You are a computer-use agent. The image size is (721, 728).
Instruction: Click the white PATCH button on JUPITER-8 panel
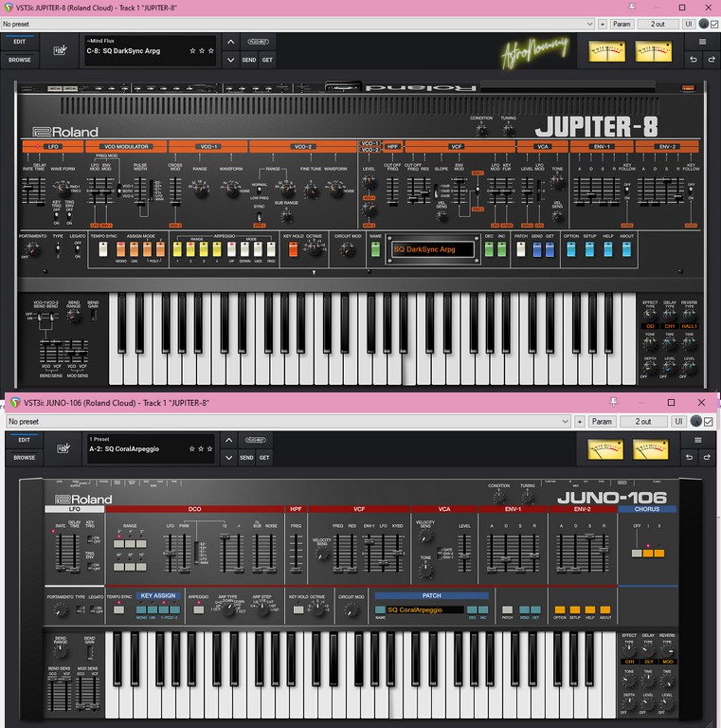click(x=520, y=250)
